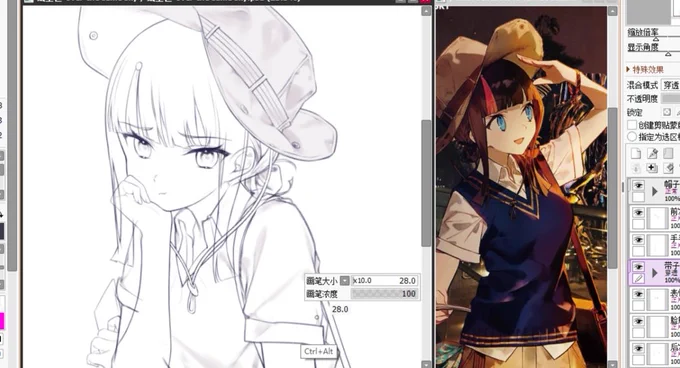Collapse the 特殊效果 section

point(628,69)
